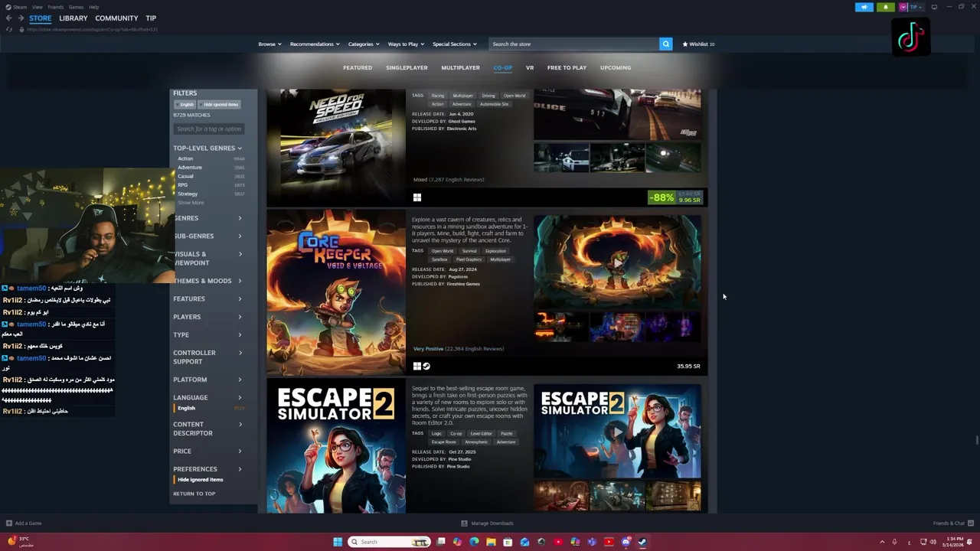Expand the Players filter section

pyautogui.click(x=207, y=317)
